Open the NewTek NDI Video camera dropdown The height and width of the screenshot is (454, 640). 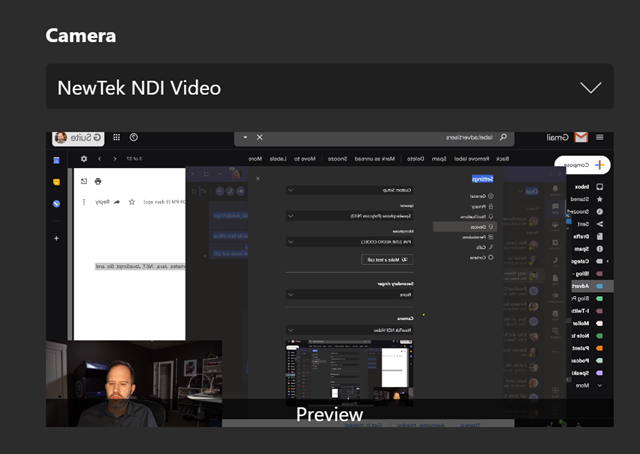[x=329, y=87]
